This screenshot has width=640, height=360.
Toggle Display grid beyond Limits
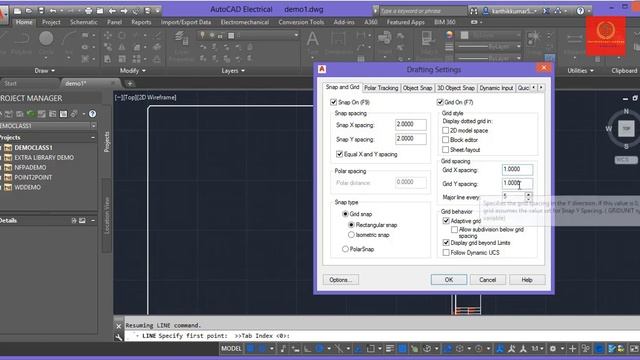click(x=446, y=243)
